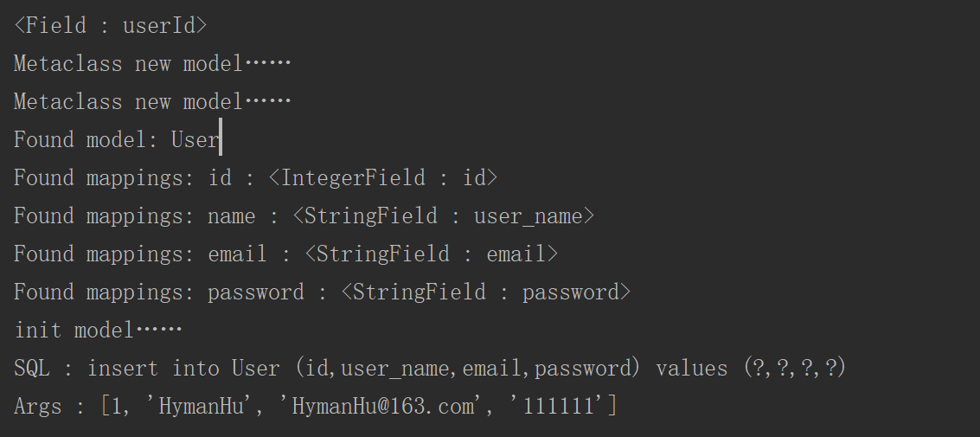Click the userId text in first line
This screenshot has width=980, height=437.
[x=158, y=25]
